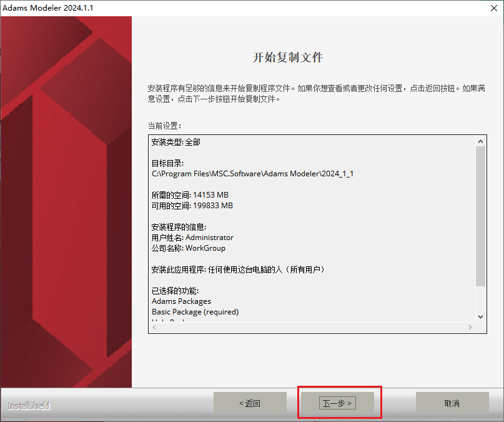Click the line 用户姓名: Administrator
504x422 pixels.
click(x=192, y=238)
